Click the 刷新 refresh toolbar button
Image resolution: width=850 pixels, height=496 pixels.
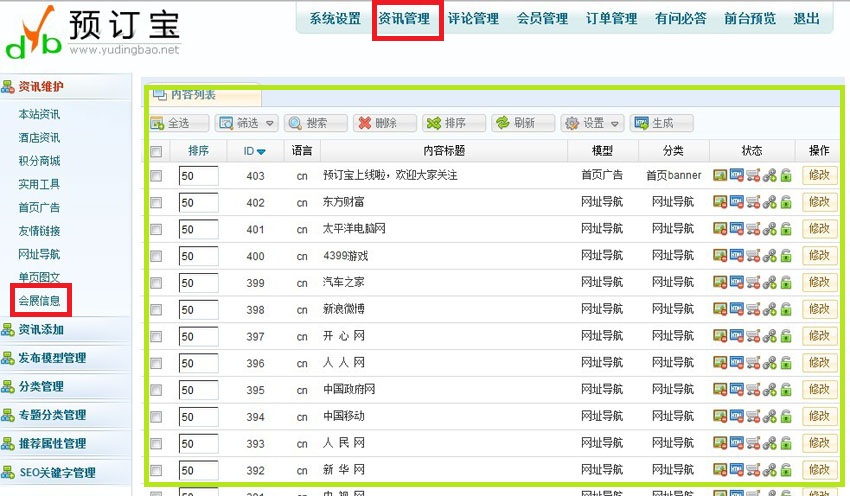pyautogui.click(x=524, y=123)
